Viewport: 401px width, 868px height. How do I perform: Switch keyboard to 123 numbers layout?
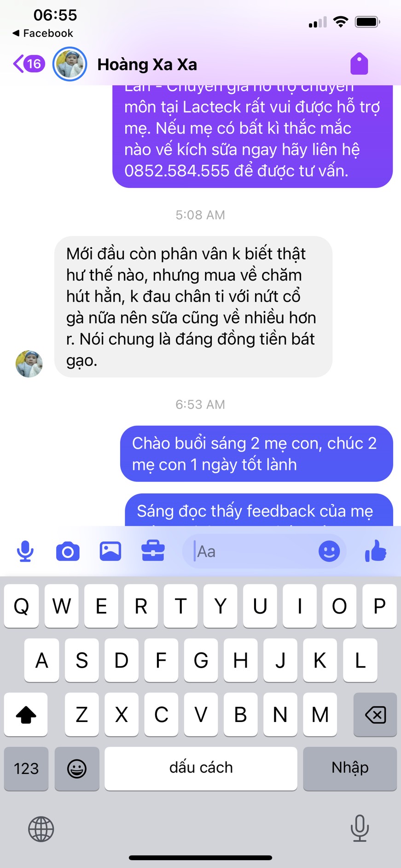pos(26,768)
